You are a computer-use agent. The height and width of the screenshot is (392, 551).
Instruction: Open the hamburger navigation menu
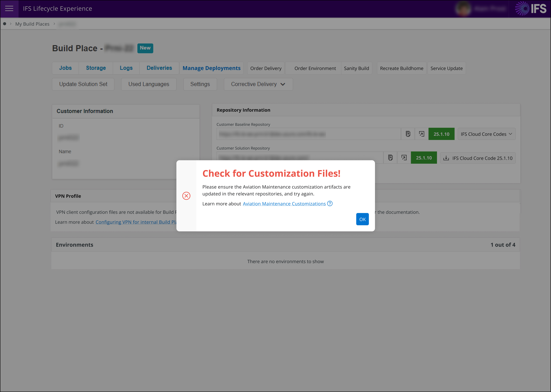9,9
